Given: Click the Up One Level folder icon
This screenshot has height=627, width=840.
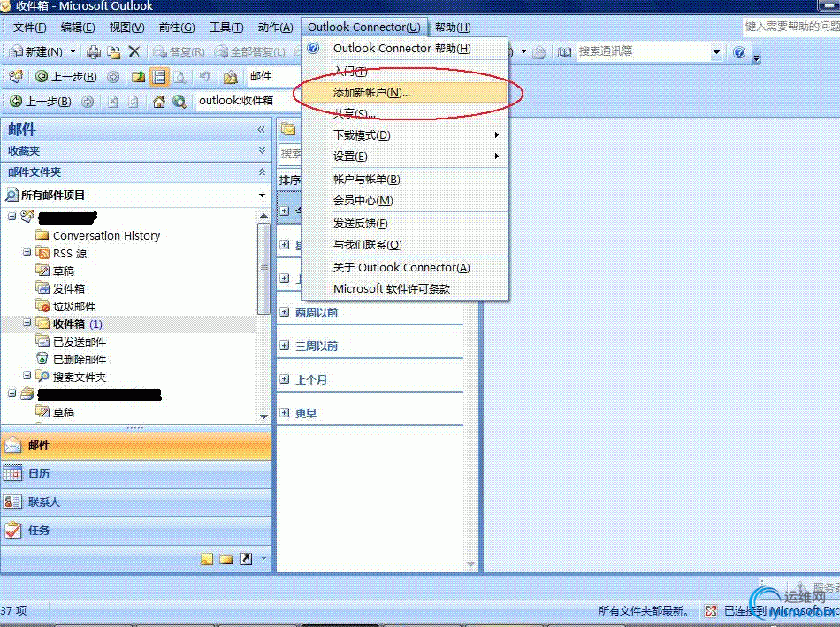Looking at the screenshot, I should 138,77.
